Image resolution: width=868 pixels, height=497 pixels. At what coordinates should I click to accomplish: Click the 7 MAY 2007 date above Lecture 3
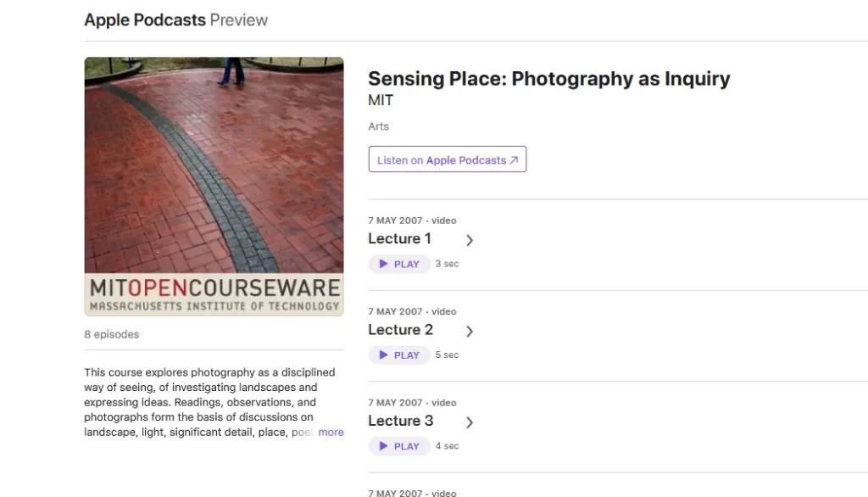[395, 403]
